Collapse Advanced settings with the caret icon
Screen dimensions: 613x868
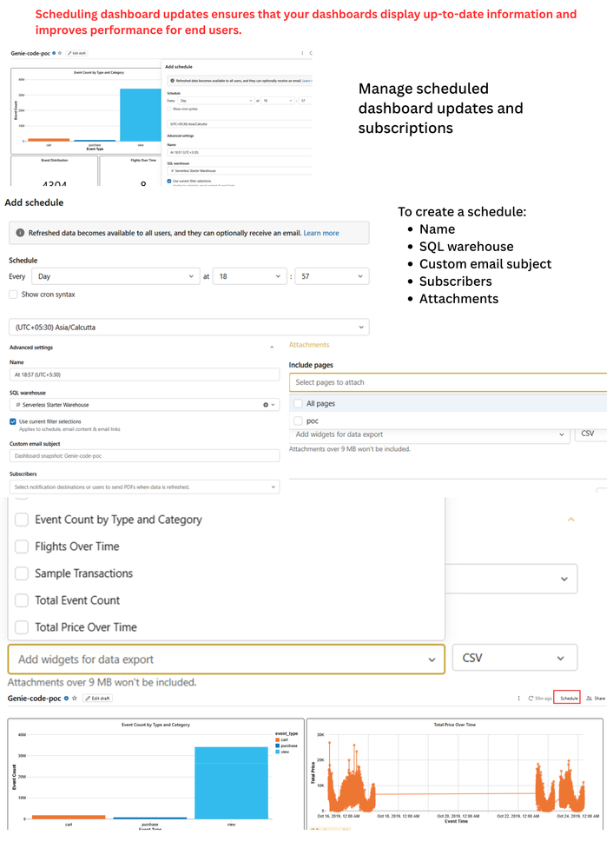[272, 347]
